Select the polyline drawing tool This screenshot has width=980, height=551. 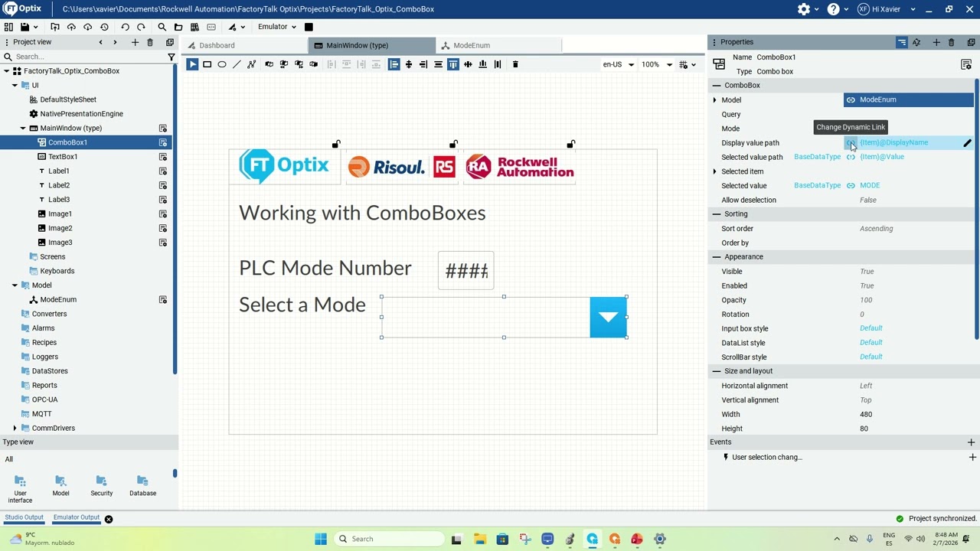[x=251, y=64]
